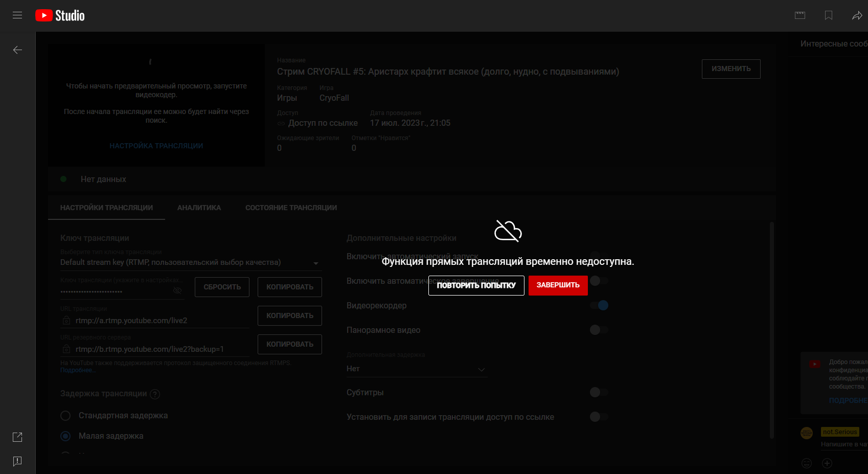Switch to АНАЛИТИКА tab
This screenshot has height=474, width=868.
tap(199, 208)
